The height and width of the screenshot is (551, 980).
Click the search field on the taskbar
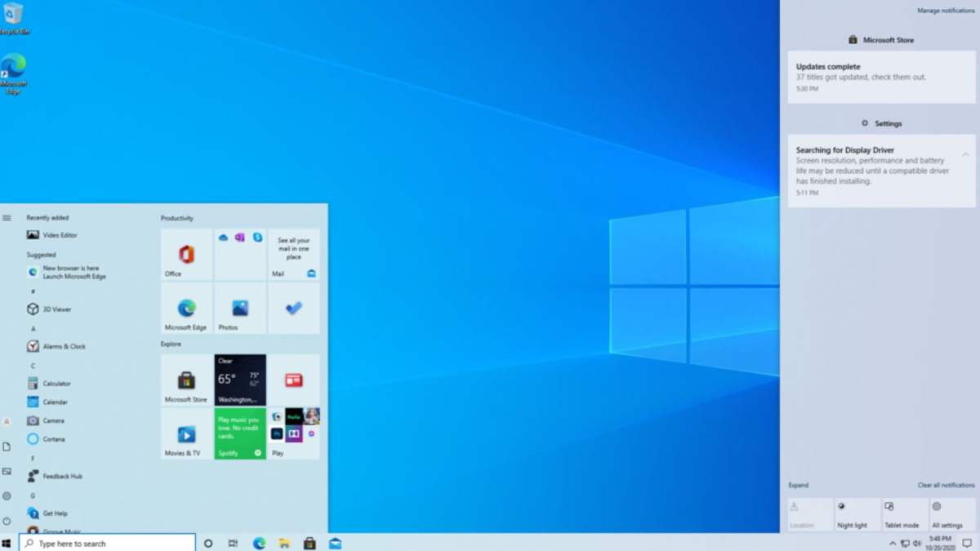(106, 542)
